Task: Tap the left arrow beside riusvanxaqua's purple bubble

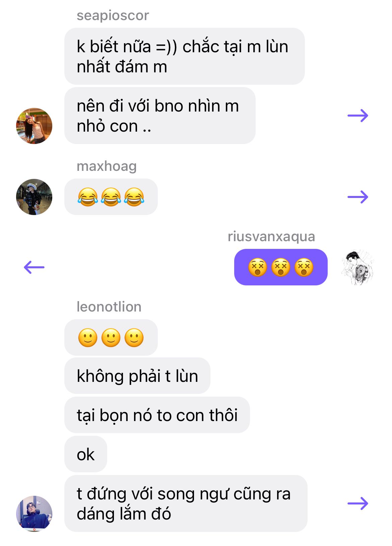Action: click(x=34, y=267)
